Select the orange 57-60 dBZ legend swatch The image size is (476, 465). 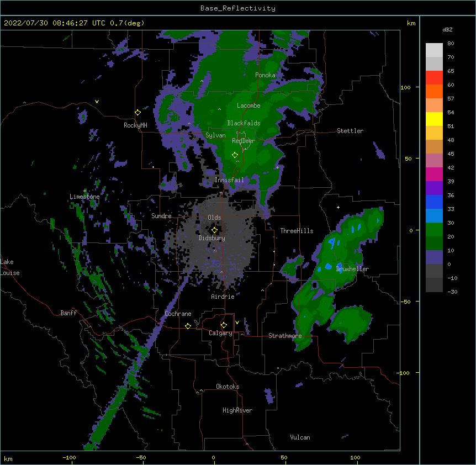[x=434, y=91]
